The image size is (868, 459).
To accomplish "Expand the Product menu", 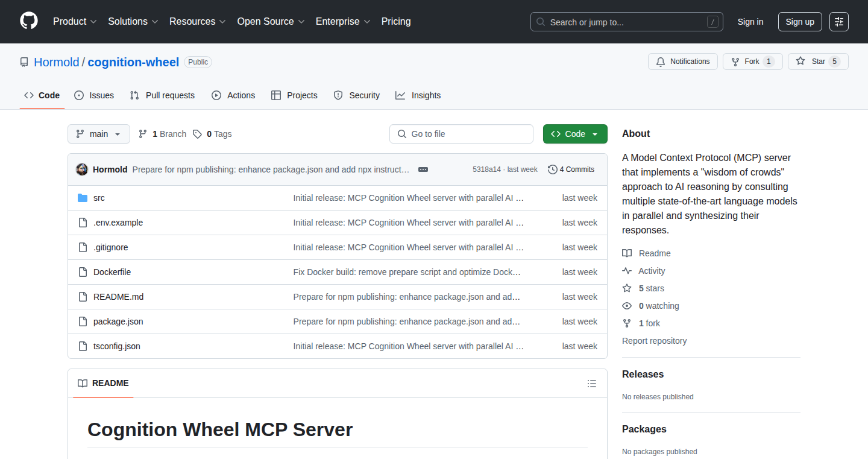I will 75,21.
